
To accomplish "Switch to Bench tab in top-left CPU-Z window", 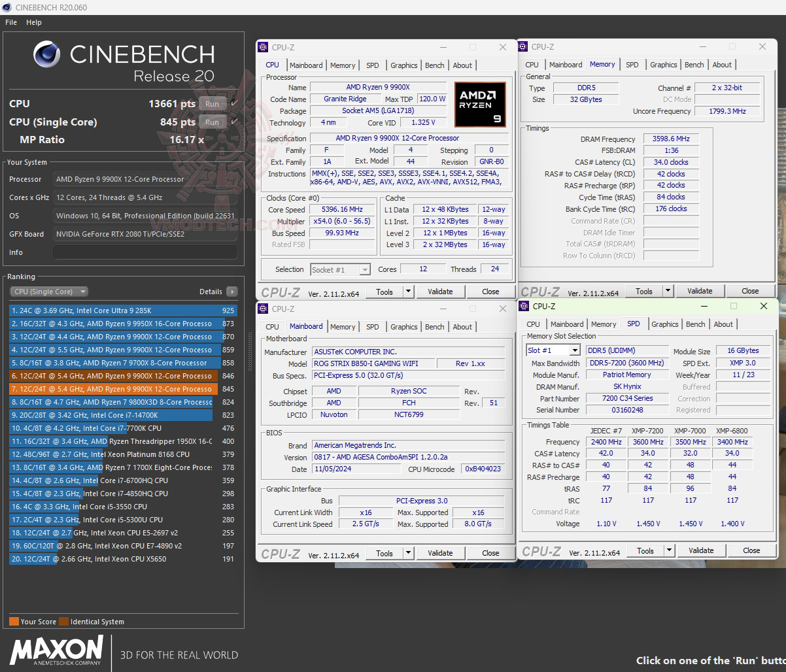I will coord(435,65).
